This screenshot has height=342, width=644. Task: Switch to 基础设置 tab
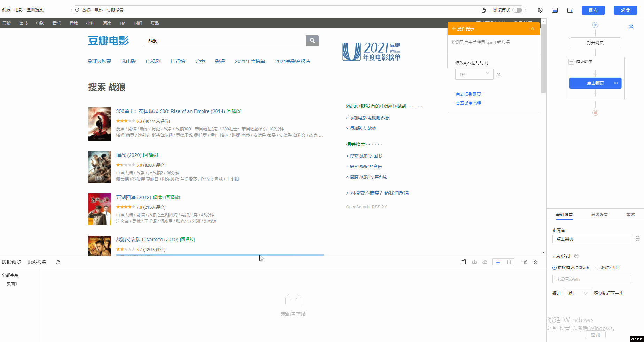pos(564,215)
